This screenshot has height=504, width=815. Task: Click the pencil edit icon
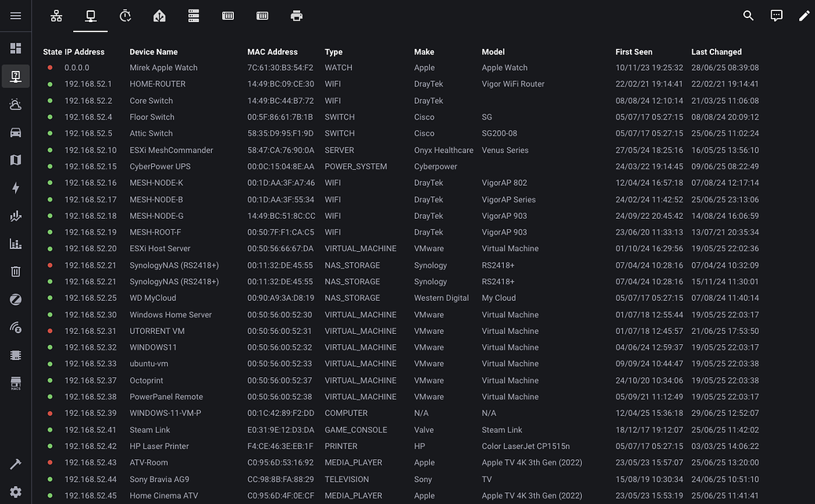click(803, 16)
